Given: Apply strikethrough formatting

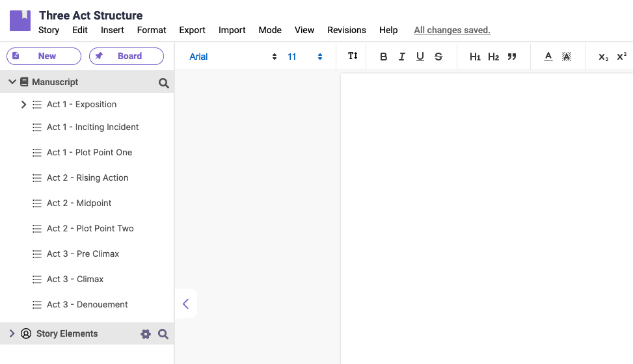Looking at the screenshot, I should 438,57.
